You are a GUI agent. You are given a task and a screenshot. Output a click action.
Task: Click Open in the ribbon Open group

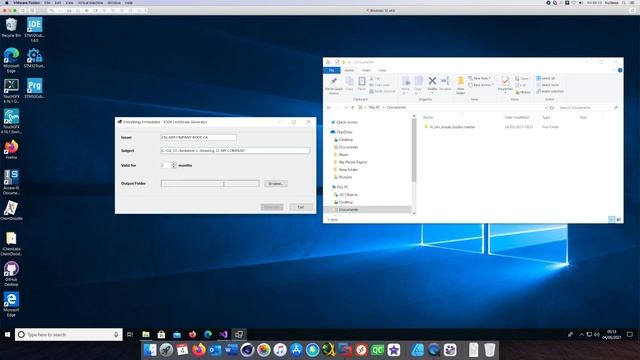click(x=522, y=78)
